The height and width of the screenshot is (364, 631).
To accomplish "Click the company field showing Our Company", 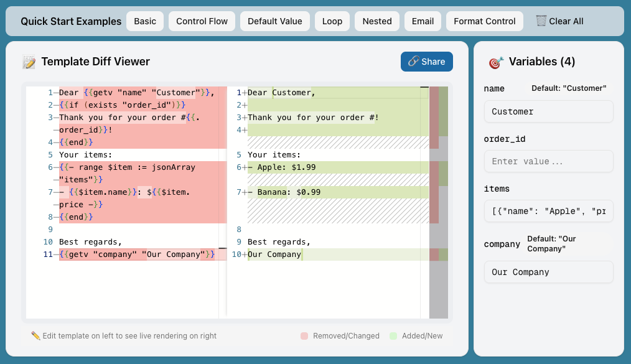I will click(548, 272).
